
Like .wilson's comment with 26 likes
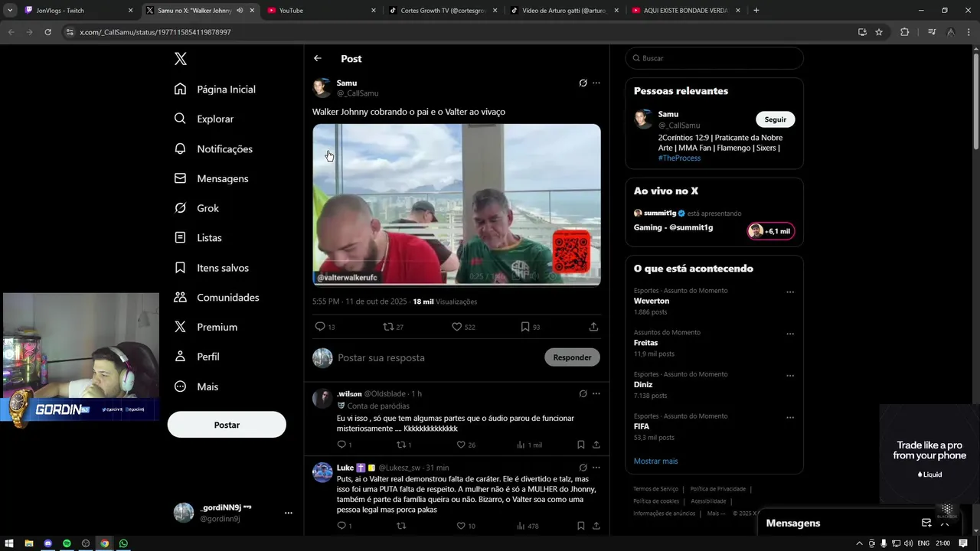point(461,445)
